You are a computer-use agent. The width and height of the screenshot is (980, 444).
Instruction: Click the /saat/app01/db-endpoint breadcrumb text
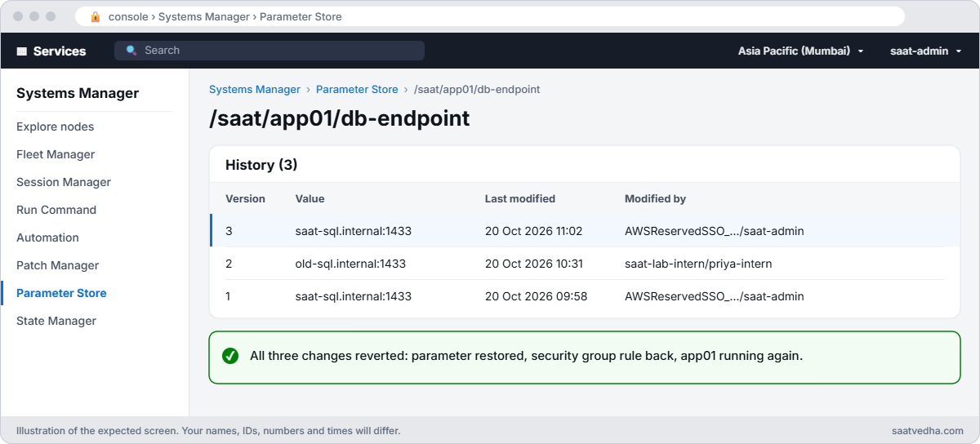[x=477, y=89]
